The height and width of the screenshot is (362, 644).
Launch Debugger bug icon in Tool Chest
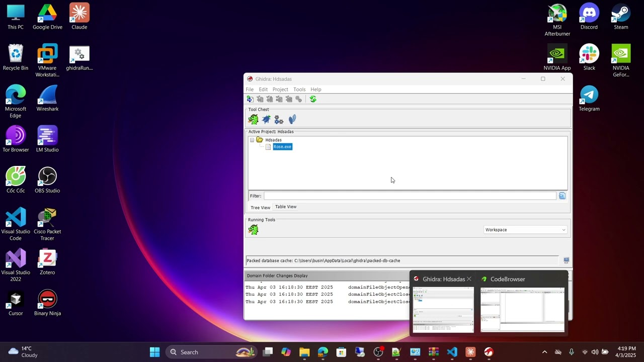click(266, 119)
